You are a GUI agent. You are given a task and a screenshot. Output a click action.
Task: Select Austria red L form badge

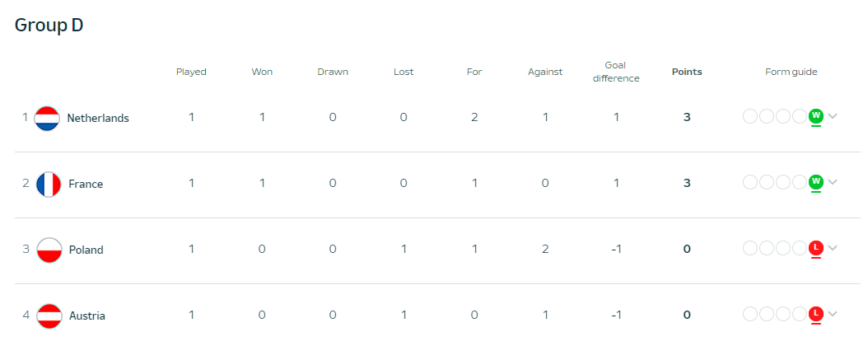(816, 314)
